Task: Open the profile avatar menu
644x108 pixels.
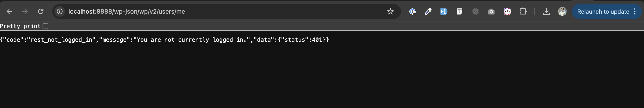Action: point(562,11)
